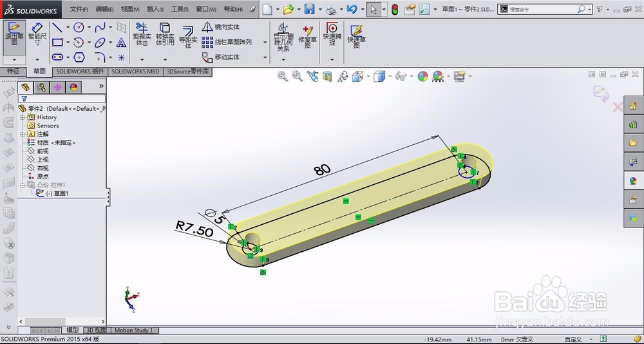Click Previous View icon
The image size is (644, 344).
(312, 76)
